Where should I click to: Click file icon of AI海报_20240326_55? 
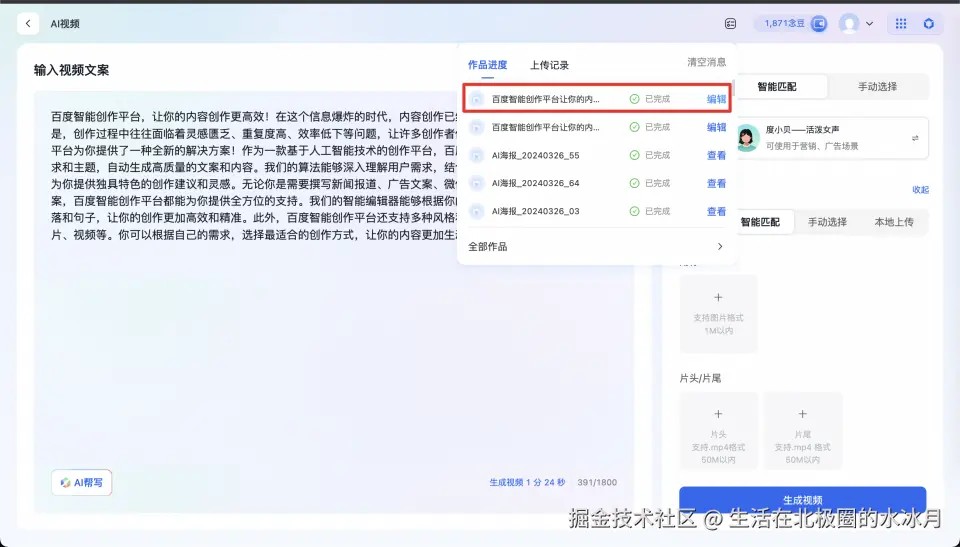tap(477, 156)
